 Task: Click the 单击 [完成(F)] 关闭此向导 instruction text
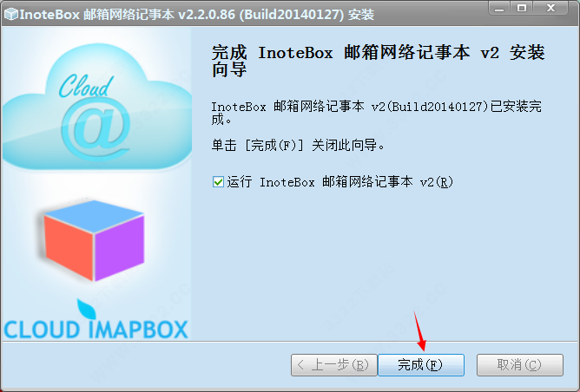coord(298,145)
